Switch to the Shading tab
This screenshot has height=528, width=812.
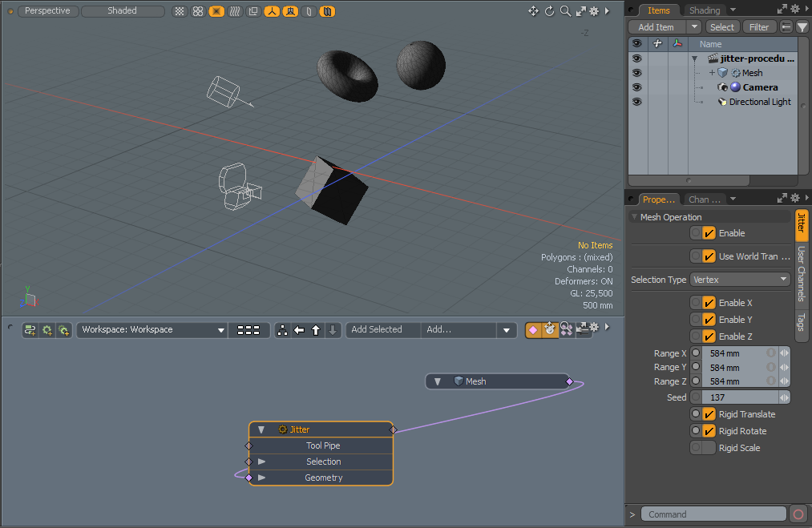(705, 10)
